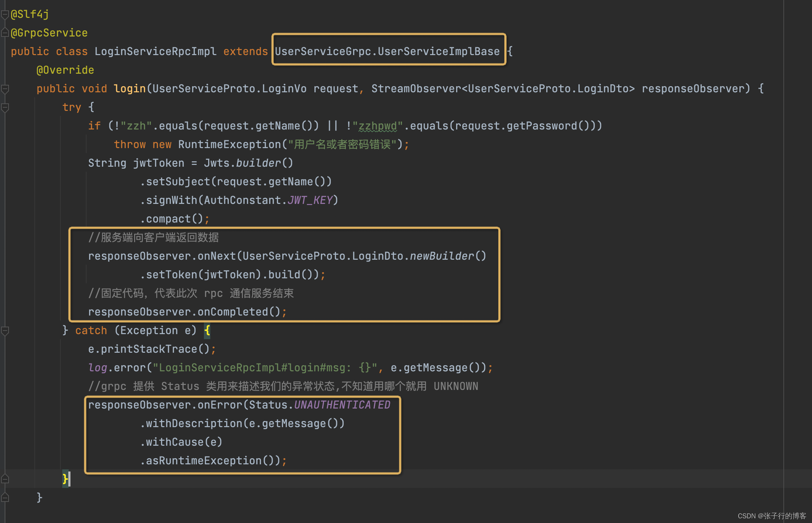Click UserServiceGrpc.UserServiceImplBase superclass

point(387,52)
